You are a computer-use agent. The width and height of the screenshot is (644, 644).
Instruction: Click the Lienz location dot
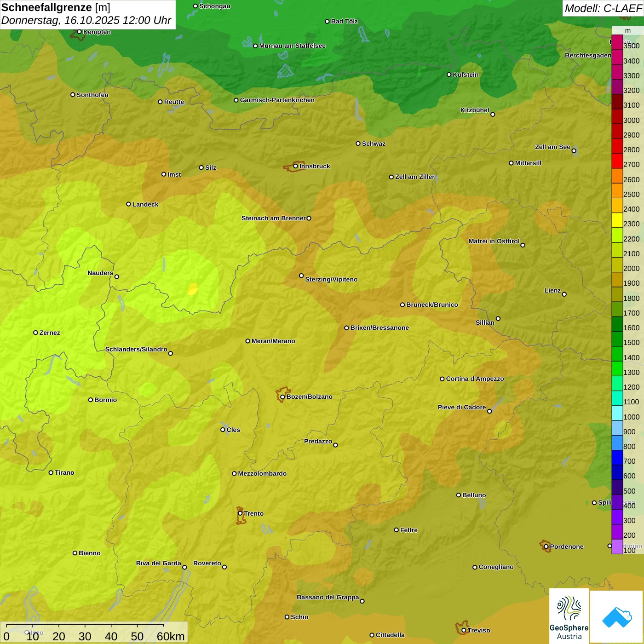click(564, 294)
